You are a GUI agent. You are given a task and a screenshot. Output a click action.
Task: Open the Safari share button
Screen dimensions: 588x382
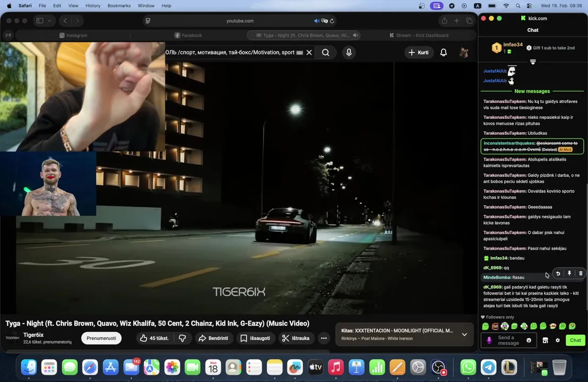tap(444, 21)
